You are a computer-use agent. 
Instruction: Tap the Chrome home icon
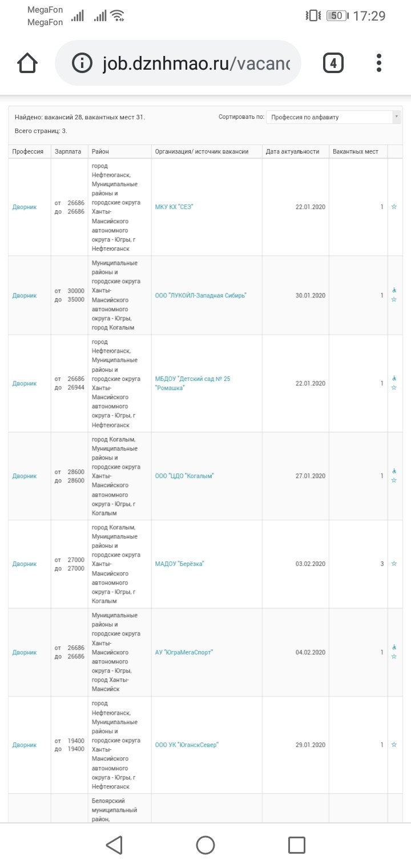(x=28, y=63)
